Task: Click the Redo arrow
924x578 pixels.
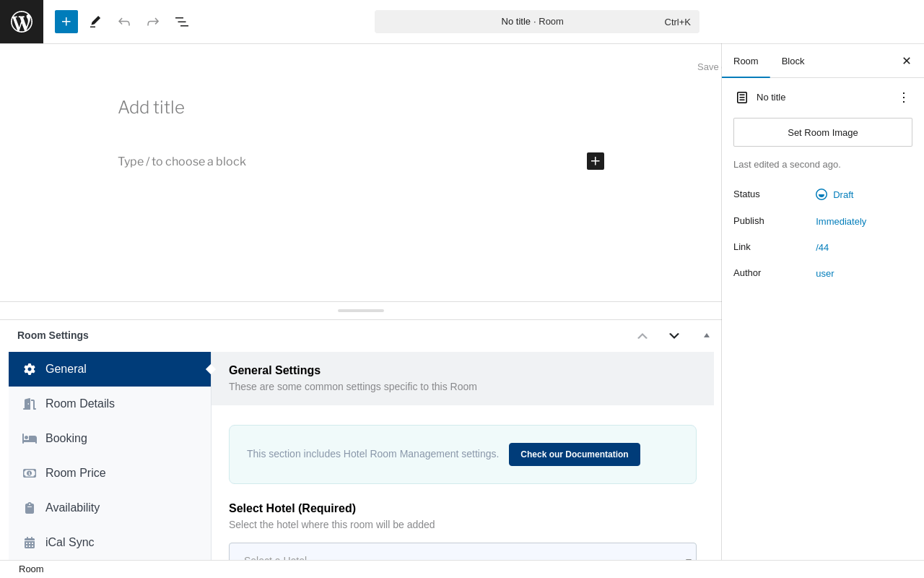Action: (x=153, y=22)
